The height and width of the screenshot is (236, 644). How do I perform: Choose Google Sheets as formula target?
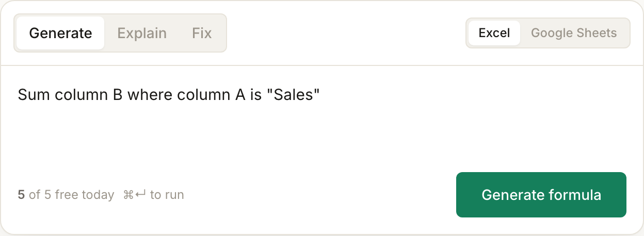click(574, 33)
